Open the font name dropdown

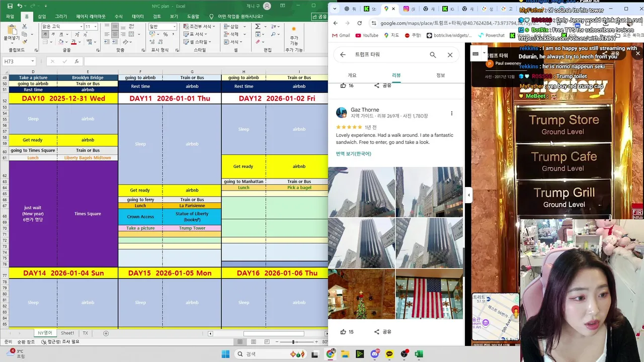coord(80,27)
